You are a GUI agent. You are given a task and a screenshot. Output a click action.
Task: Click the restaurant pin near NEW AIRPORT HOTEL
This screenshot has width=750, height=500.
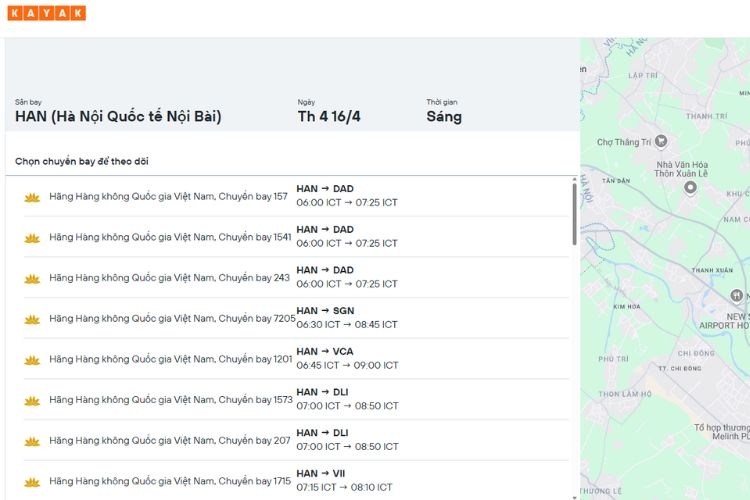pos(737,296)
